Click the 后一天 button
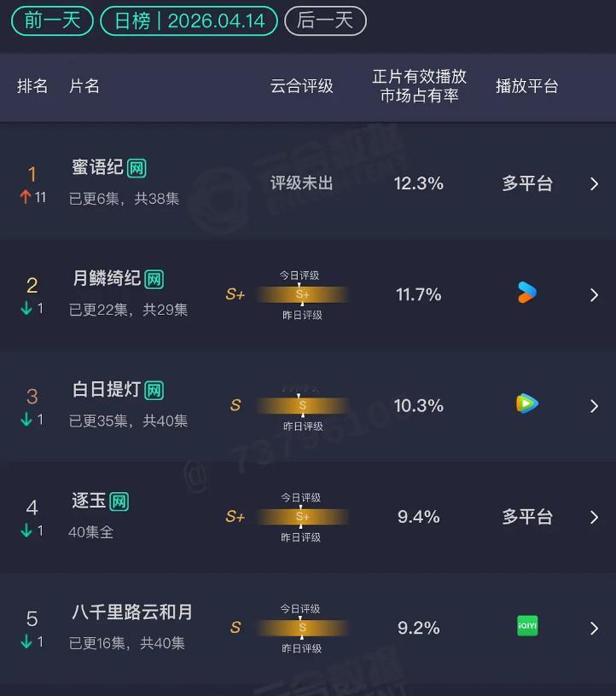 tap(325, 21)
